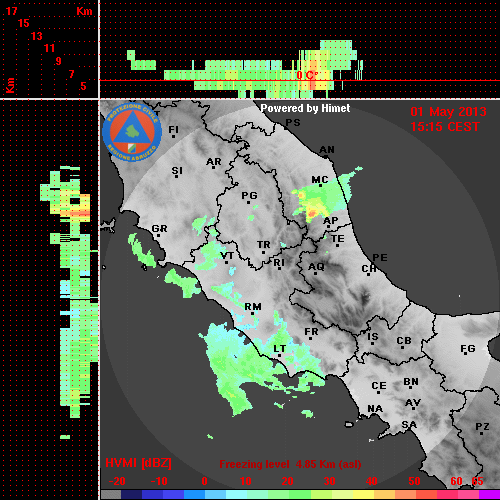500x500 pixels.
Task: Click the 'IS' city label
Action: [x=373, y=337]
